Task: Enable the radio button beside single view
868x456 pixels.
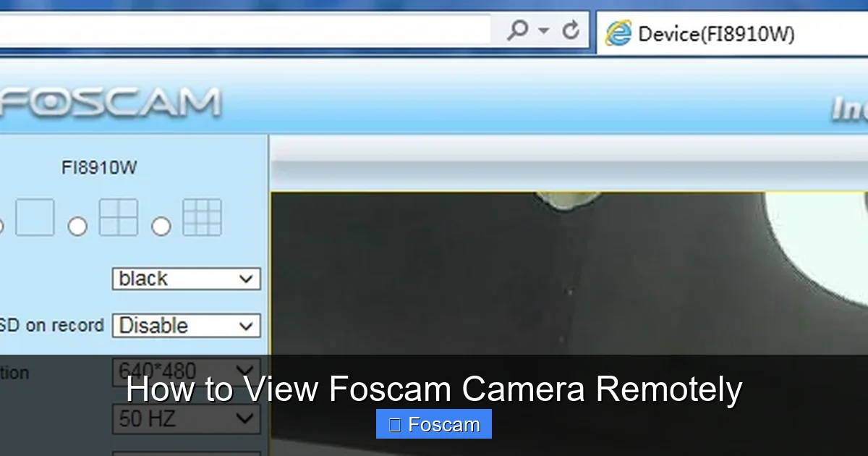Action: [x=1, y=226]
